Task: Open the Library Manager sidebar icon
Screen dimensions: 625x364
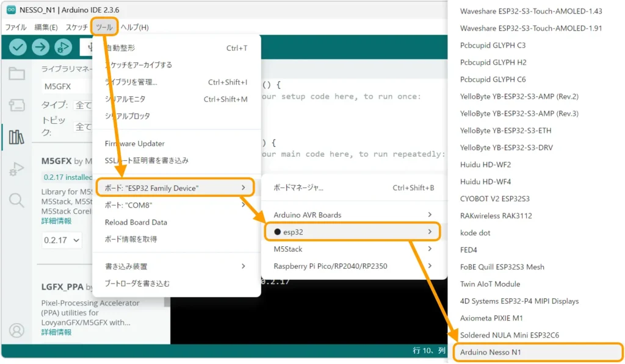Action: point(16,135)
